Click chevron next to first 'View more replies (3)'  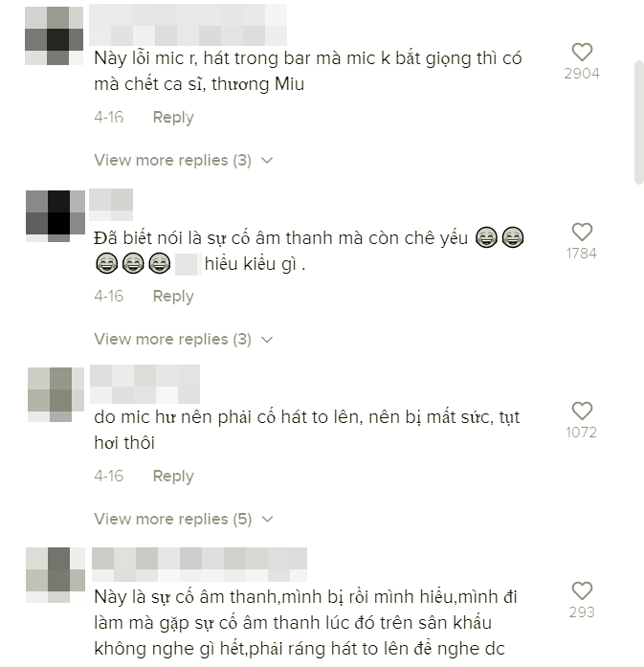(x=267, y=161)
